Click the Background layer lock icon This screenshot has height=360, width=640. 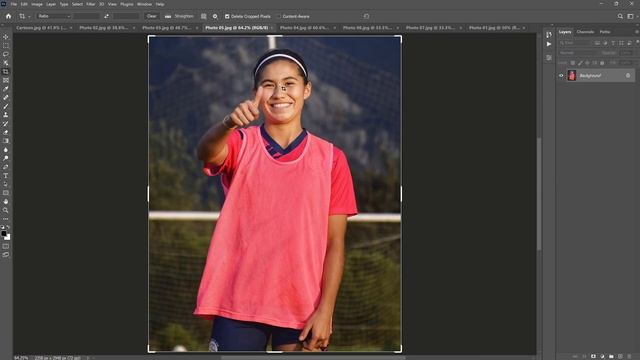coord(628,76)
